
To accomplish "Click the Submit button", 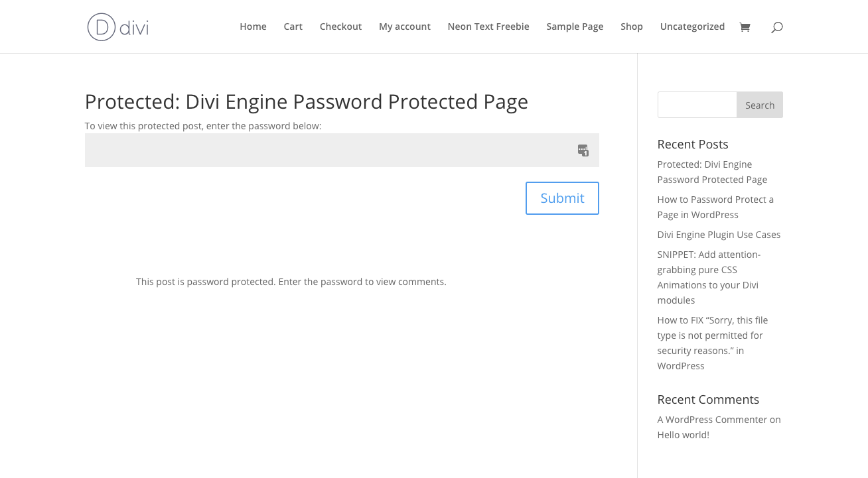I will [562, 198].
